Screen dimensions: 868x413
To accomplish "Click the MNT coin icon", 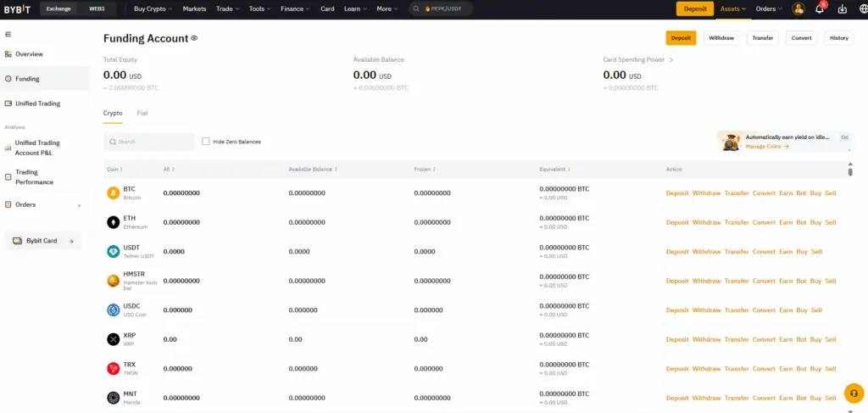I will pos(113,398).
